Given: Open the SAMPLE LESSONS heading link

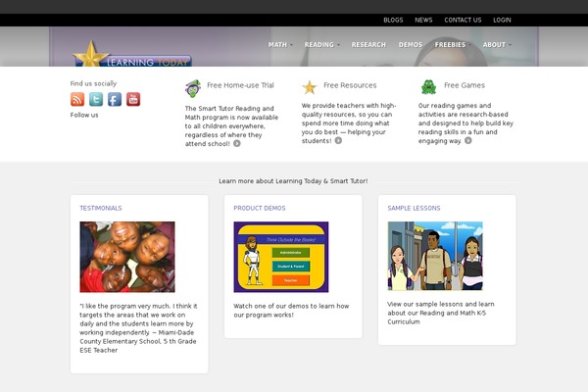Looking at the screenshot, I should point(414,208).
